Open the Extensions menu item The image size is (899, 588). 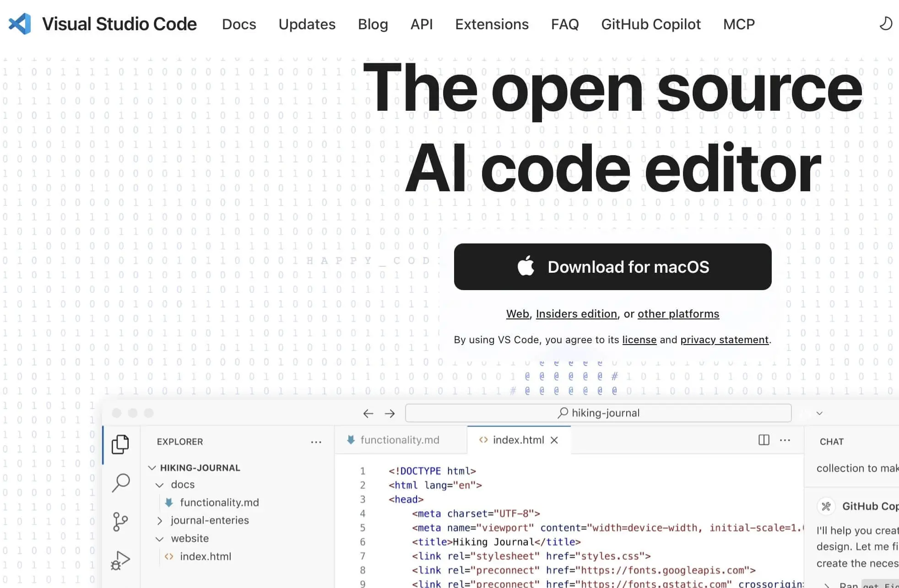click(492, 24)
